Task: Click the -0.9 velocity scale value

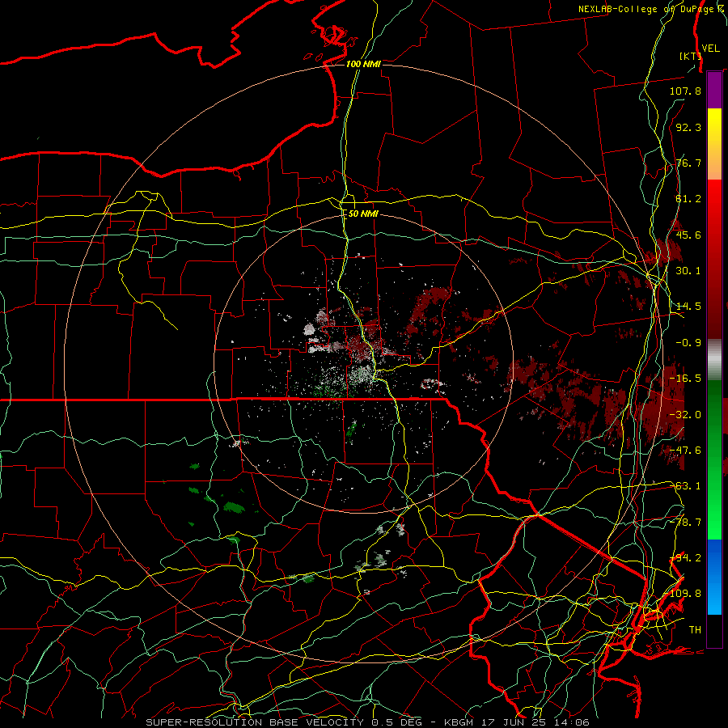Action: coord(688,343)
